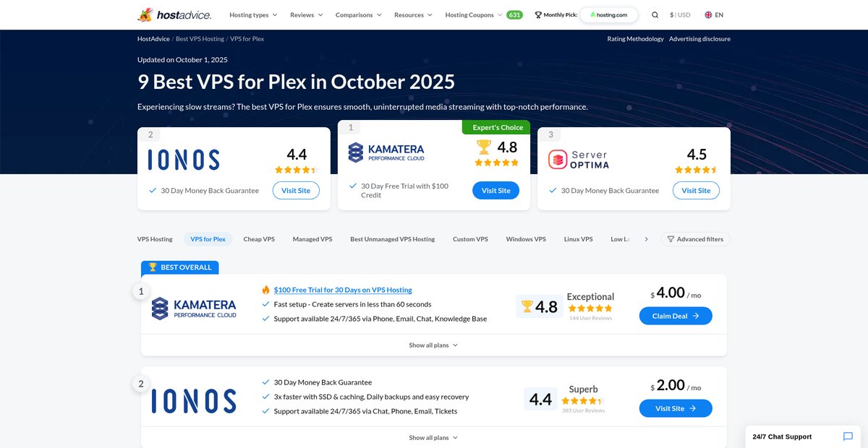Select Best Unmanaged VPS Hosting tab

393,239
